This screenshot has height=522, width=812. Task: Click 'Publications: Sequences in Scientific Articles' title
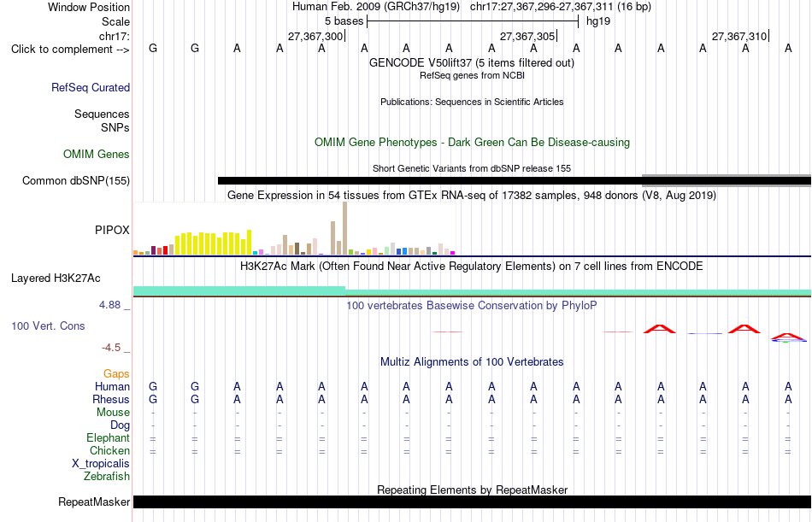click(472, 102)
